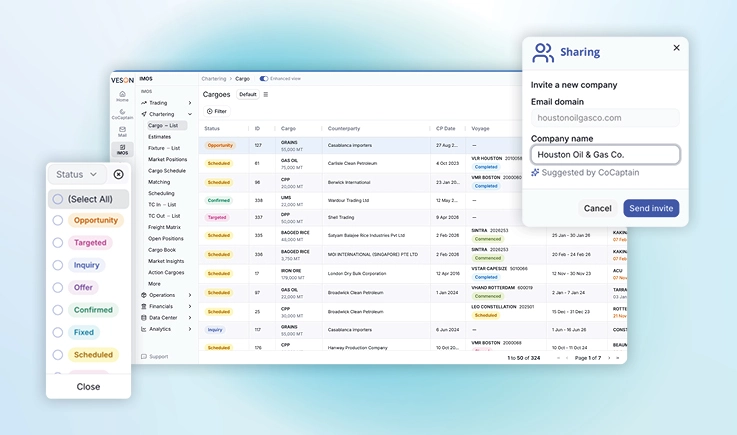Select the IMOS sidebar icon
Screen dimensions: 737x435
(122, 150)
